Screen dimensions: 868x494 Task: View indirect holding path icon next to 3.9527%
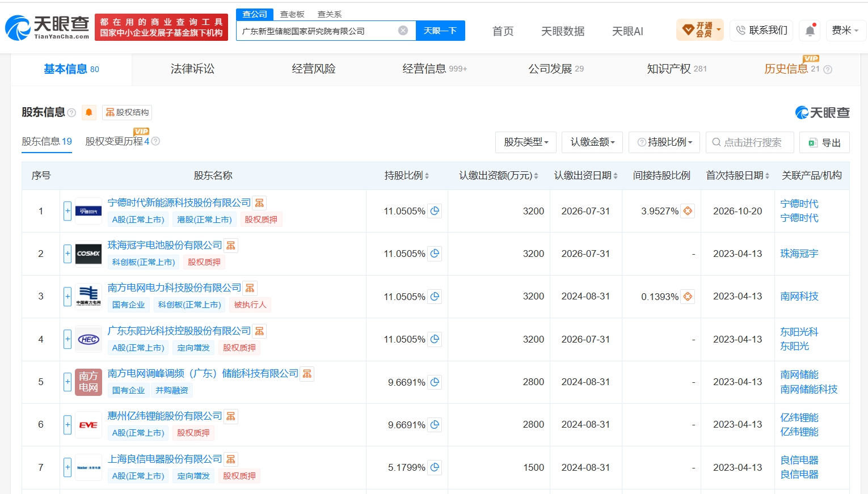pos(688,211)
